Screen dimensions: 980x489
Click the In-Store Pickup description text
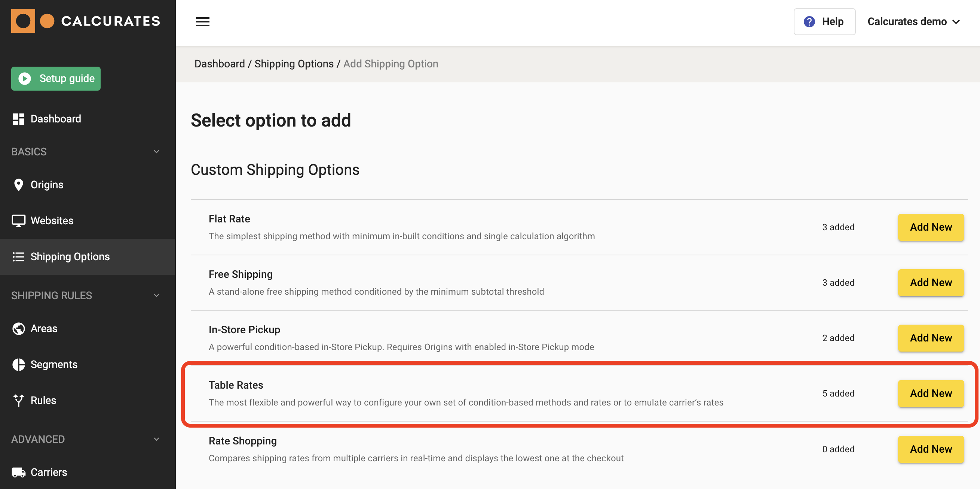click(x=401, y=347)
